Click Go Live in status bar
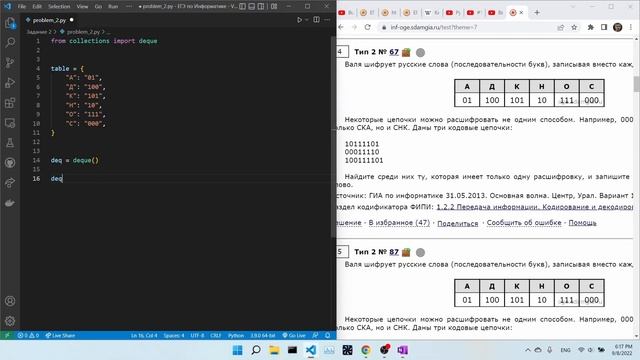Image resolution: width=640 pixels, height=360 pixels. [294, 335]
